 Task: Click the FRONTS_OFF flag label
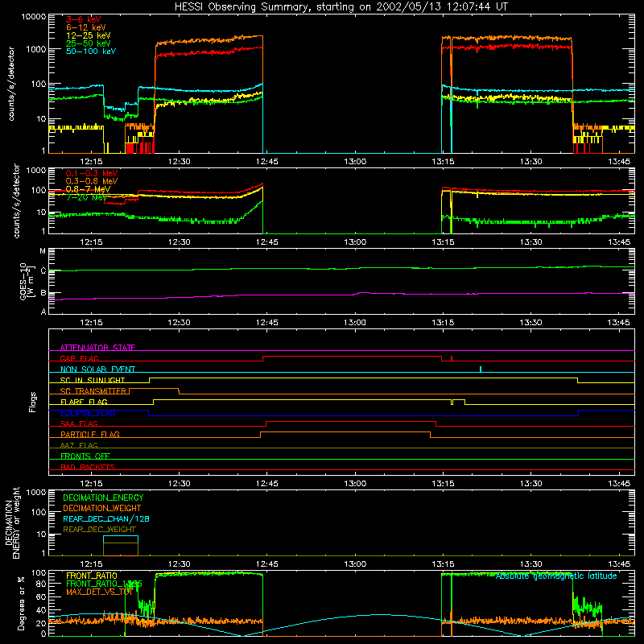[x=85, y=456]
